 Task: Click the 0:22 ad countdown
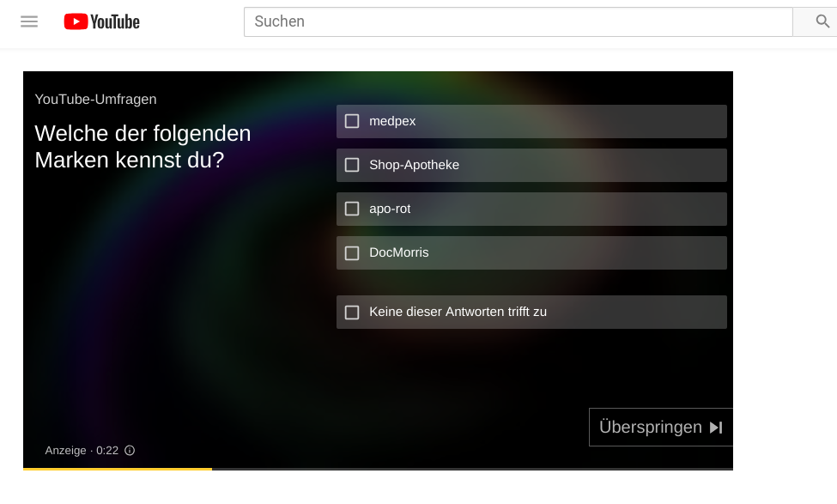107,450
